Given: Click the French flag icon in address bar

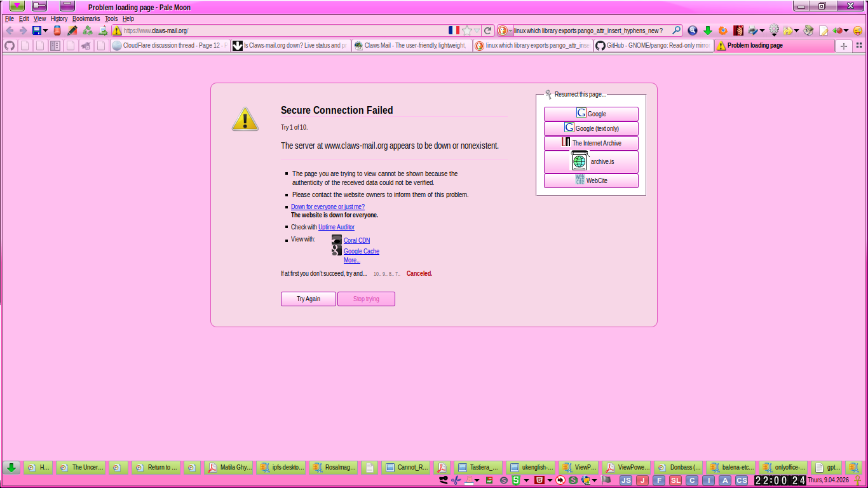Looking at the screenshot, I should point(454,30).
